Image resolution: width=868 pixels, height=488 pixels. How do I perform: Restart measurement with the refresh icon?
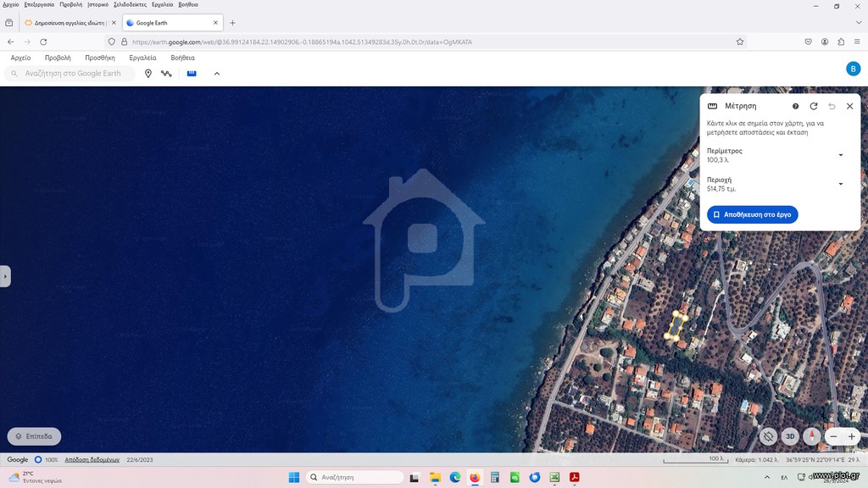pyautogui.click(x=814, y=106)
